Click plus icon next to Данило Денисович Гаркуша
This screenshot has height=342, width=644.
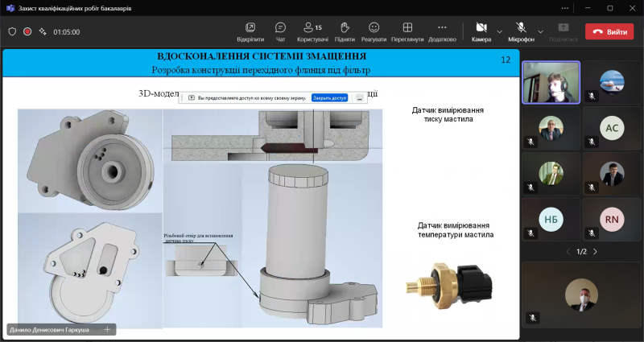107,329
